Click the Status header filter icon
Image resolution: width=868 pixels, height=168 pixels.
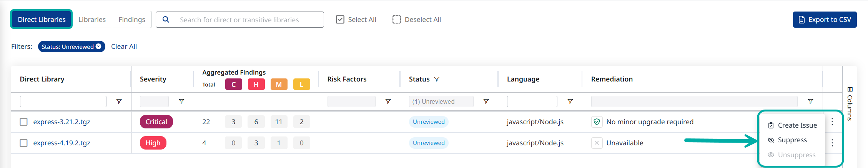click(437, 79)
